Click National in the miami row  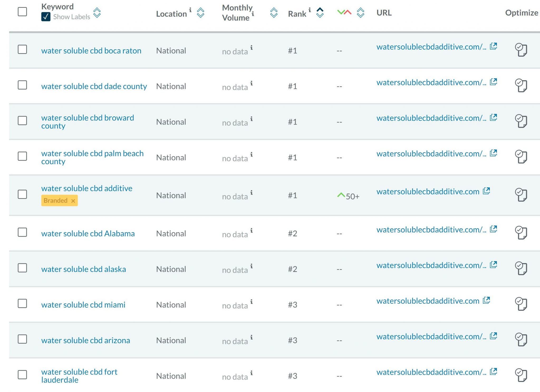point(171,305)
